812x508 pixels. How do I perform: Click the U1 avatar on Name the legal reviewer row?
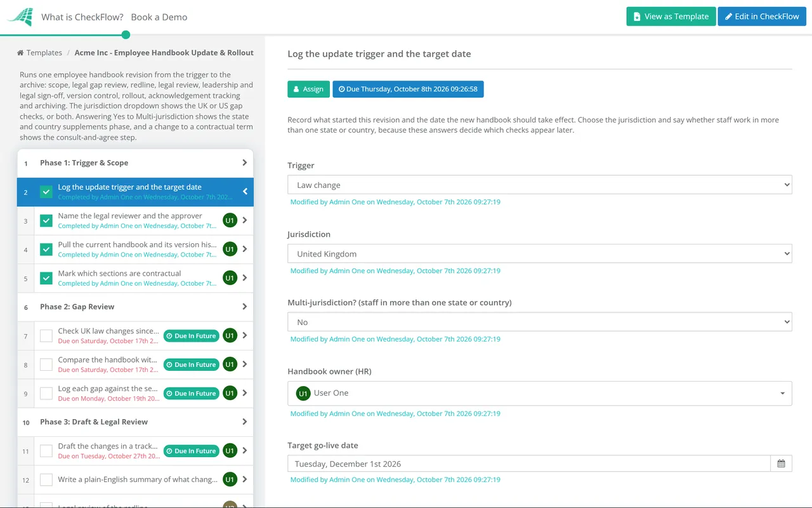tap(230, 220)
